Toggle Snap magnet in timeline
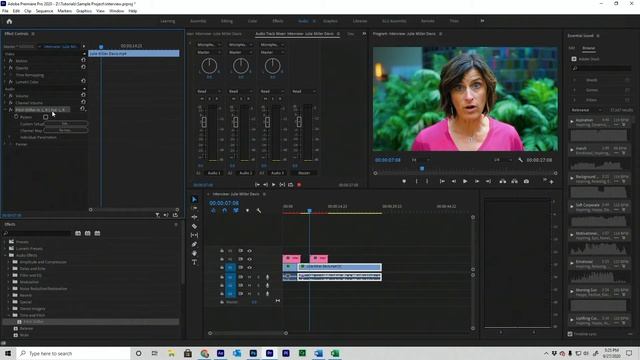Viewport: 640px width, 360px height. pos(224,211)
